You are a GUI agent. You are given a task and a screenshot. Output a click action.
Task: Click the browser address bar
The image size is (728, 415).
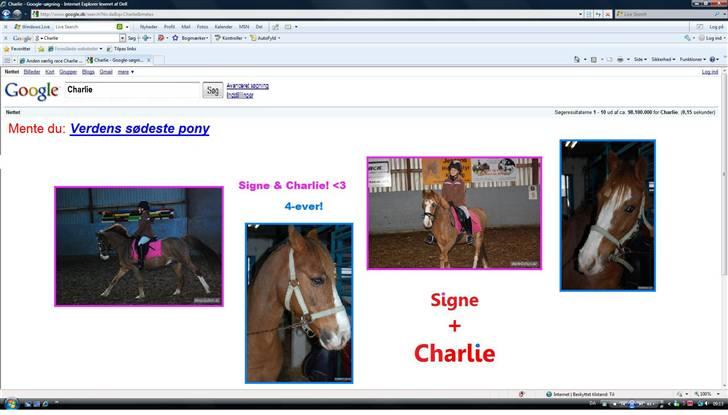[306, 14]
